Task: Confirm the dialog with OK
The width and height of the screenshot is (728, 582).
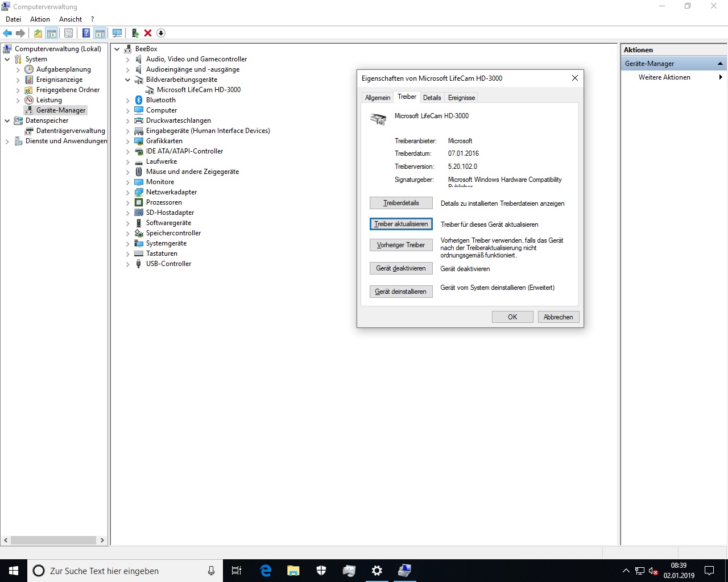Action: pyautogui.click(x=512, y=317)
